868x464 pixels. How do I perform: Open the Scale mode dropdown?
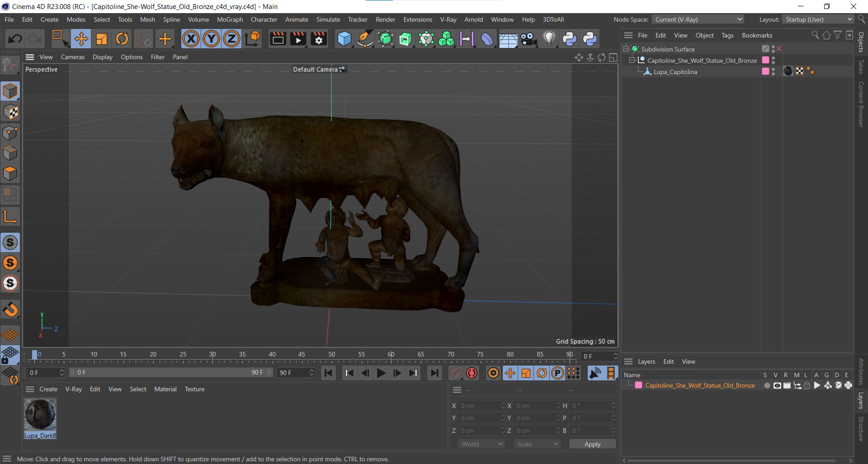coord(537,444)
